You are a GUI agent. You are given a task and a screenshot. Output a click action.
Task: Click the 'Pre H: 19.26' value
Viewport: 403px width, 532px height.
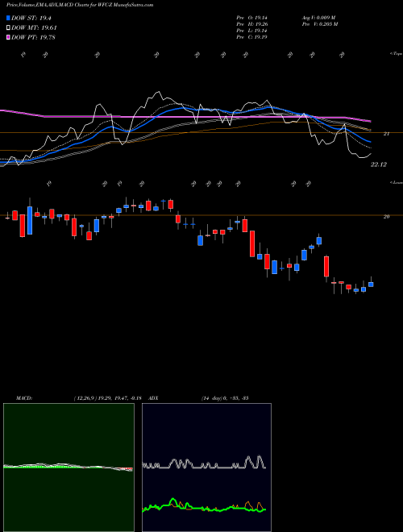[252, 24]
